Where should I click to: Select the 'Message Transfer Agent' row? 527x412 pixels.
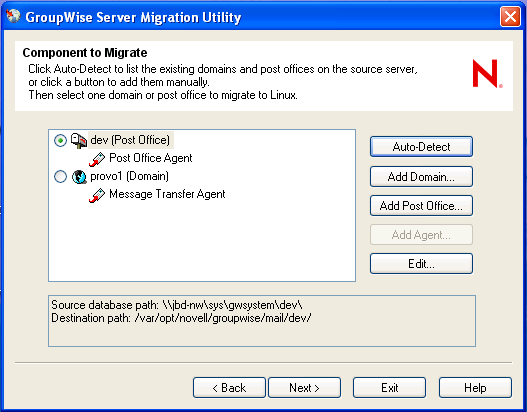tap(167, 194)
